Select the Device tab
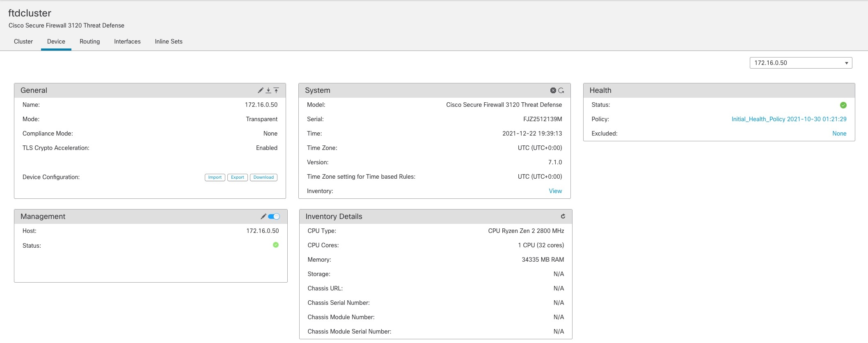 tap(56, 41)
